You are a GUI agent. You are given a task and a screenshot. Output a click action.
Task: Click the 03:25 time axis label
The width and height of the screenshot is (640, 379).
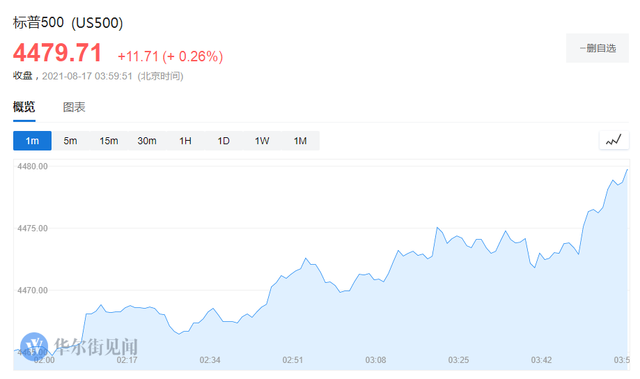pos(458,360)
